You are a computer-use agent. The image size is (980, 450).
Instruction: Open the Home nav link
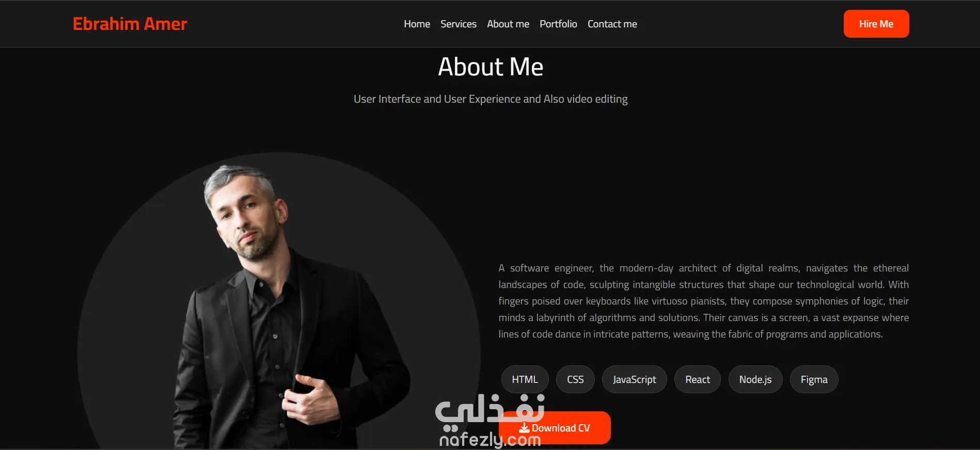click(417, 24)
